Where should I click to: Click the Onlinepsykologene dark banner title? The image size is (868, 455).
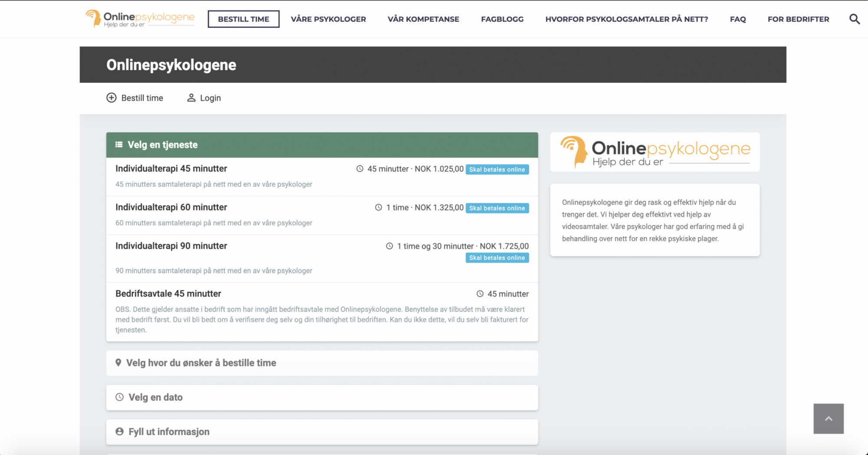coord(171,65)
